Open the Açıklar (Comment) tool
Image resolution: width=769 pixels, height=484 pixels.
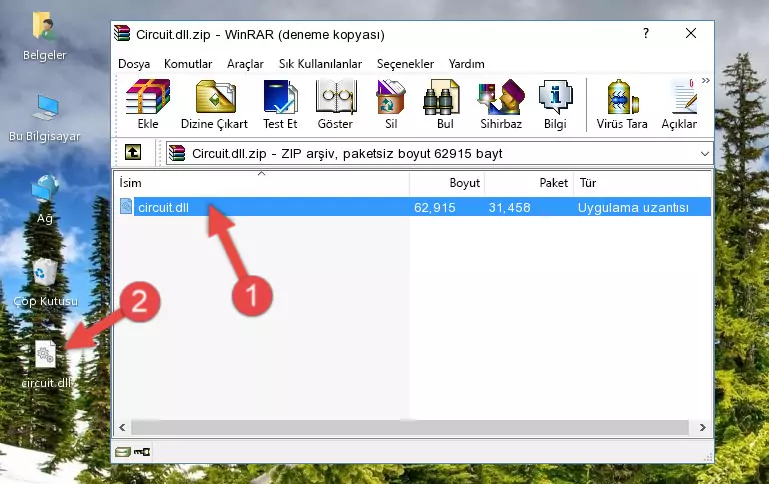point(679,104)
